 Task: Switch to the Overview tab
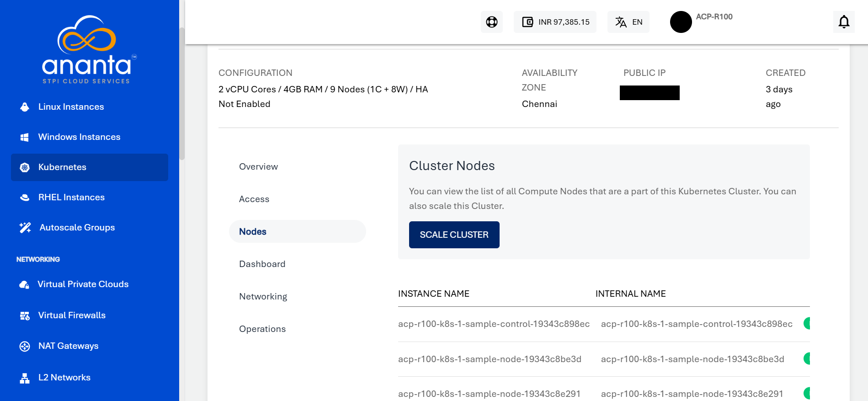click(258, 166)
